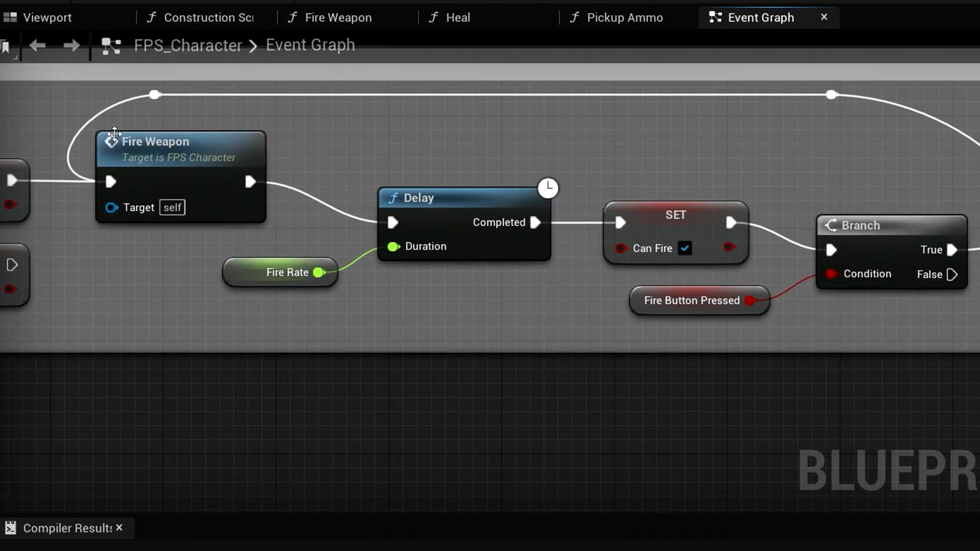Screen dimensions: 980x551
Task: Click the Delay node input execution pin
Action: pyautogui.click(x=393, y=222)
